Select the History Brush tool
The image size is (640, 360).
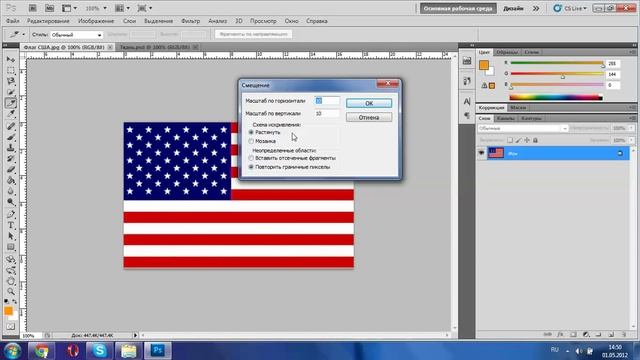pos(11,158)
